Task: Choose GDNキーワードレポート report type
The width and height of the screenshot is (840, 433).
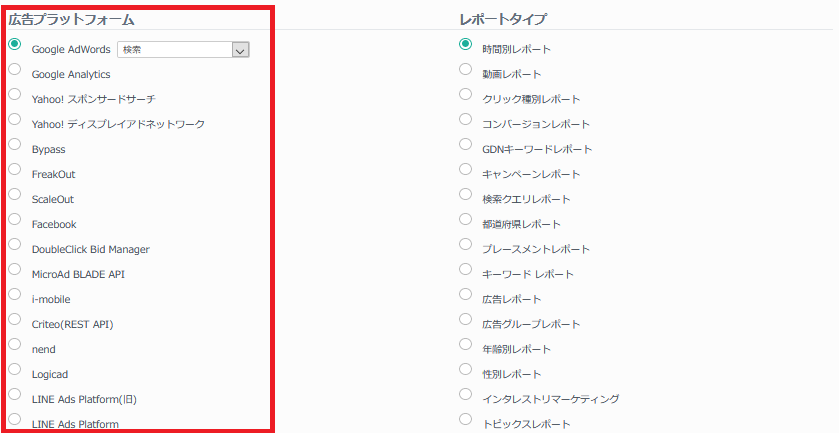Action: pyautogui.click(x=466, y=144)
